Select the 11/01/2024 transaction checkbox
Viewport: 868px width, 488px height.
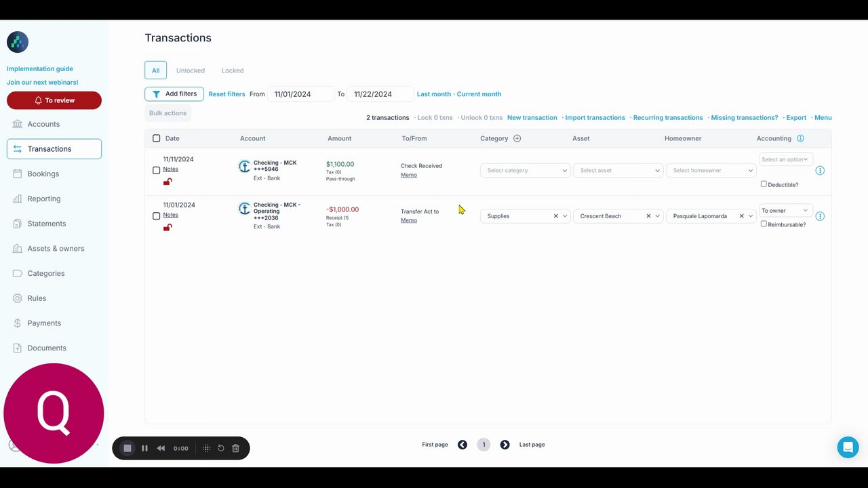pyautogui.click(x=157, y=216)
